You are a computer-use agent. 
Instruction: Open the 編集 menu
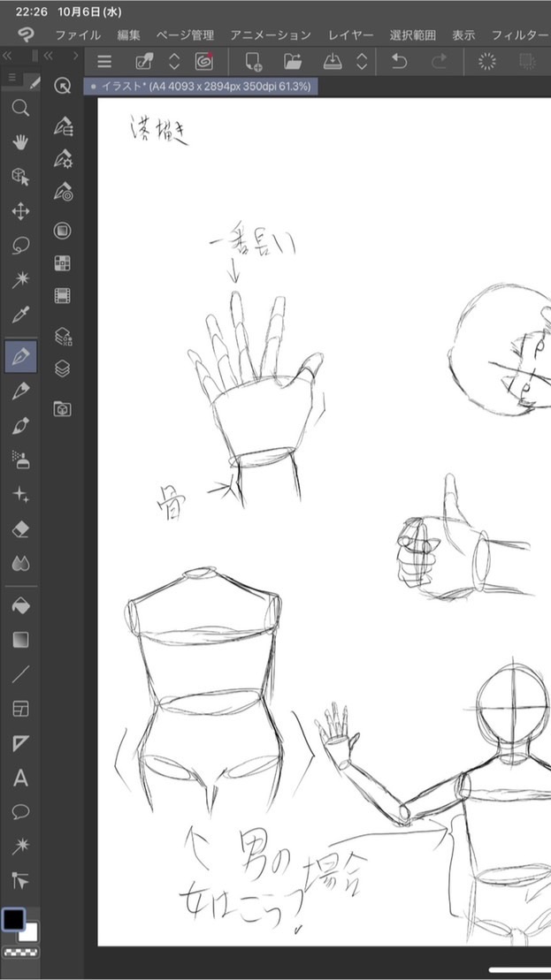(x=129, y=35)
